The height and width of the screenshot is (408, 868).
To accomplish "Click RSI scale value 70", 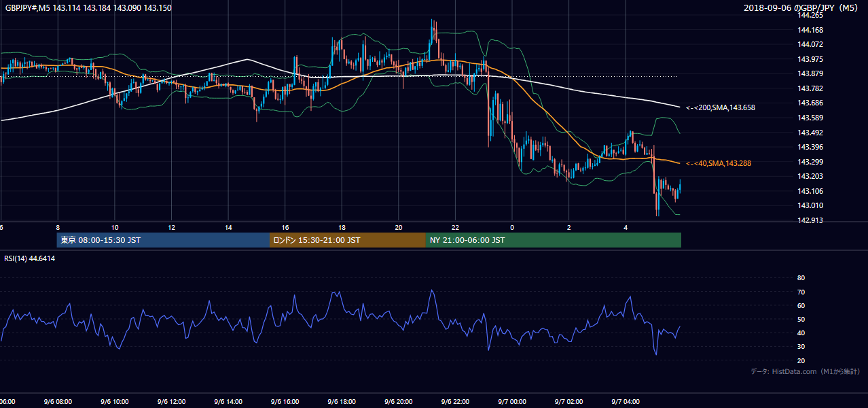I will [x=801, y=292].
